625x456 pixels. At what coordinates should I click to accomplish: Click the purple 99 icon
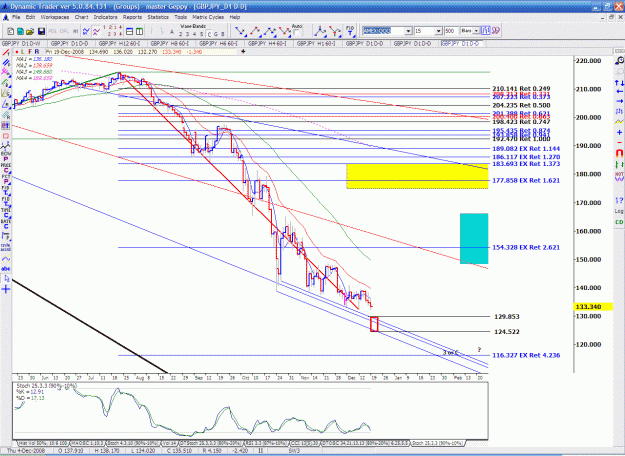coord(495,31)
